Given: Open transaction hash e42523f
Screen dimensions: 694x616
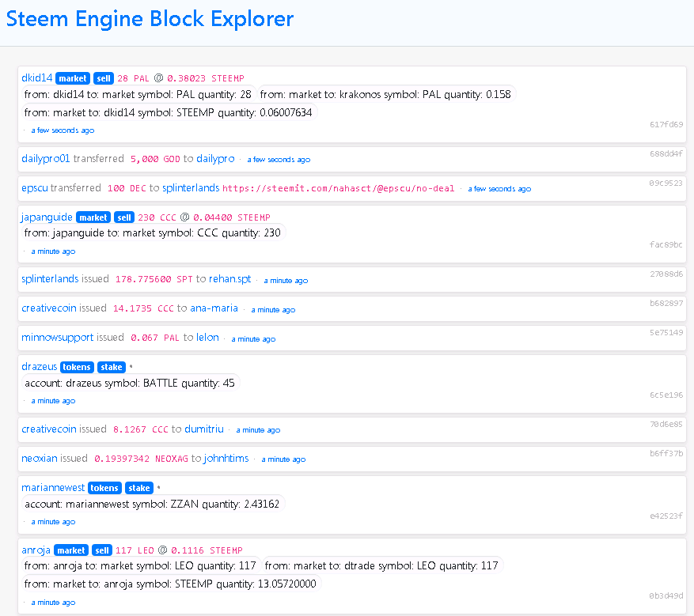Looking at the screenshot, I should pos(666,516).
